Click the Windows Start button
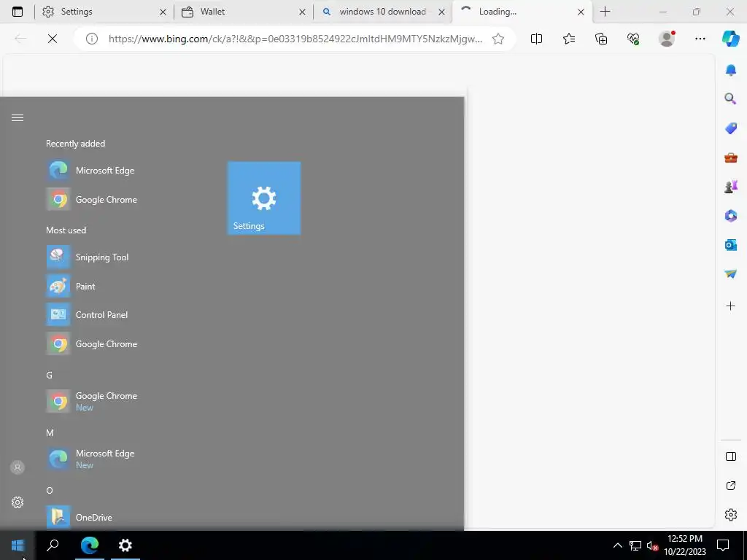The height and width of the screenshot is (560, 747). click(18, 545)
